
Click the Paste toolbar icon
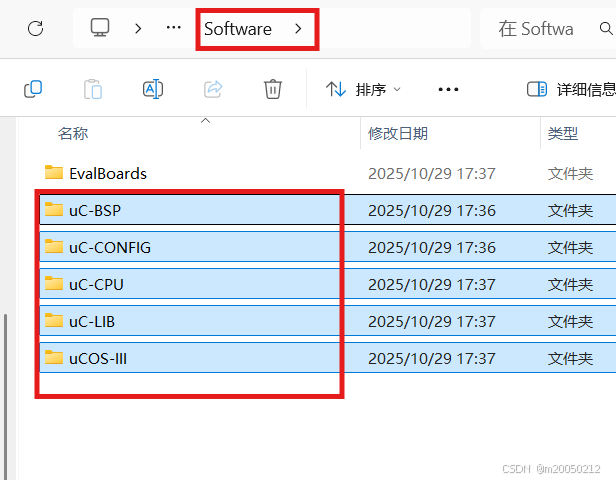click(x=93, y=89)
